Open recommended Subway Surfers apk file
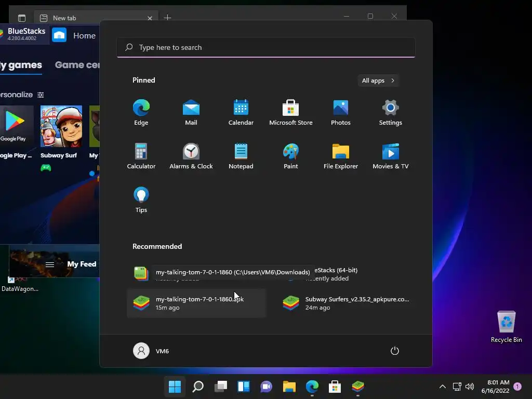Image resolution: width=532 pixels, height=399 pixels. (x=346, y=303)
